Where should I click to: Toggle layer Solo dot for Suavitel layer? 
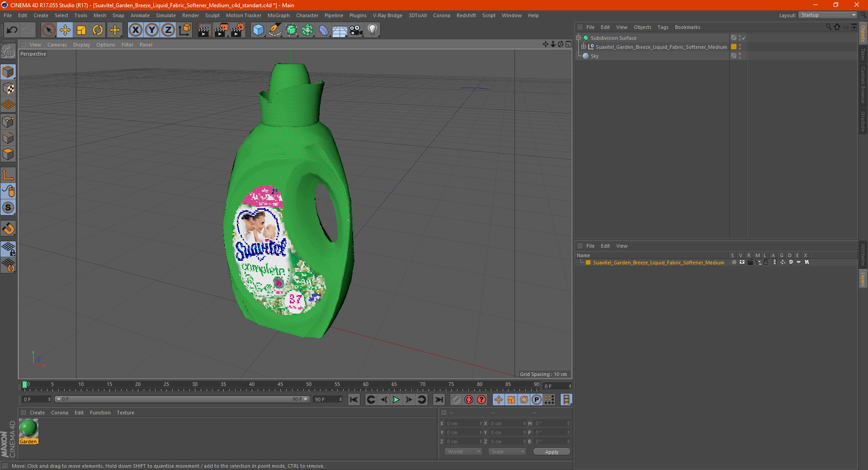(734, 263)
